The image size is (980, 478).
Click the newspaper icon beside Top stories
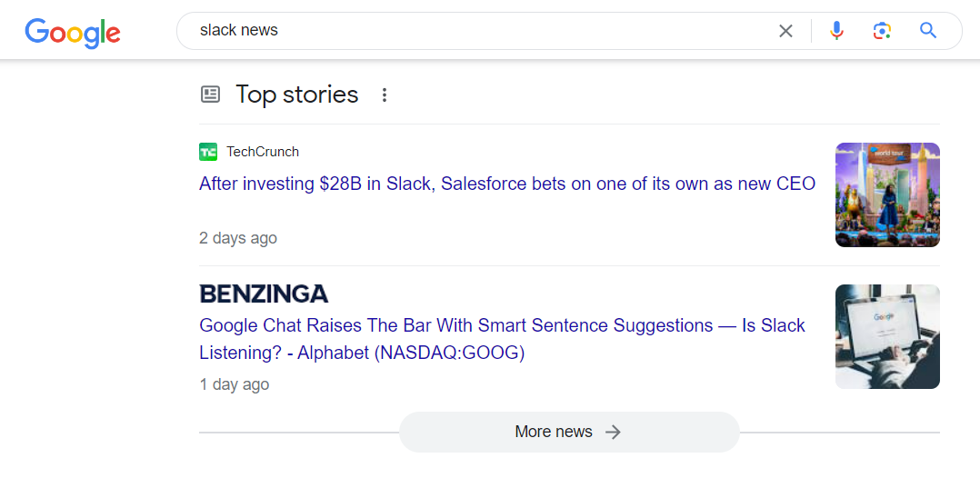pos(210,95)
